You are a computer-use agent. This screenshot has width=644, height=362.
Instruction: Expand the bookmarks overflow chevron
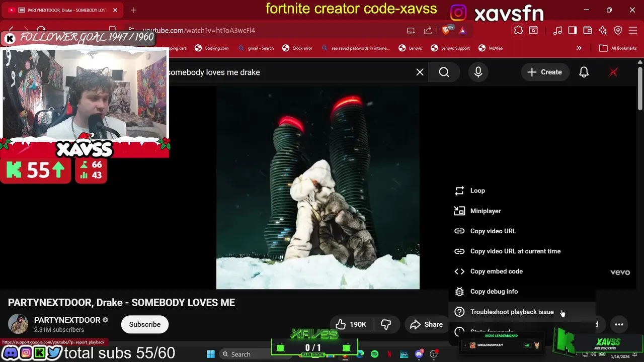(579, 48)
